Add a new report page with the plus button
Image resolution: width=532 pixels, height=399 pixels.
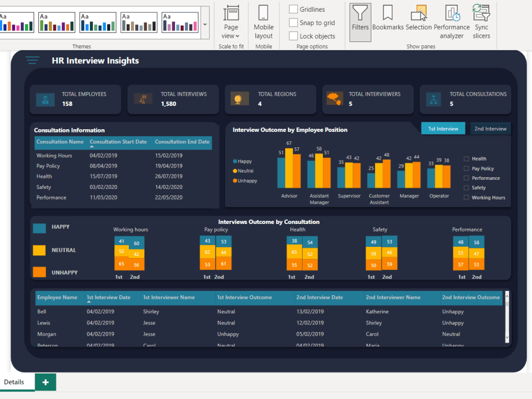point(45,382)
